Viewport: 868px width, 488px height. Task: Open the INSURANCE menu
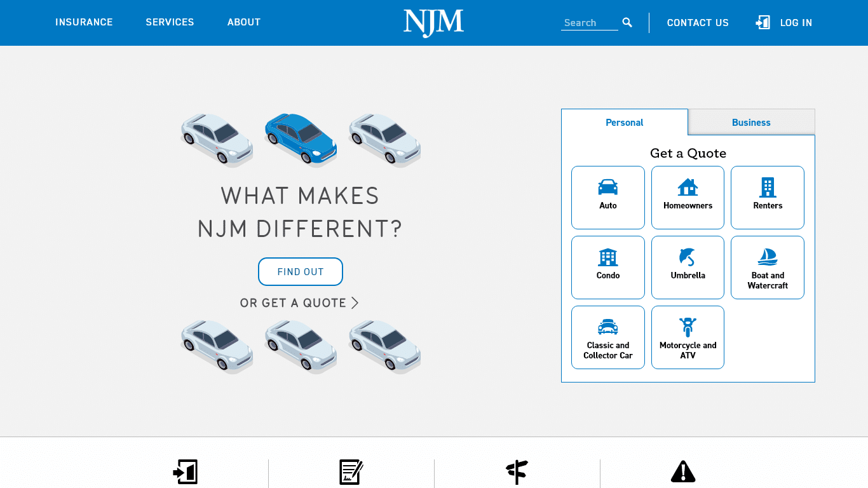[x=84, y=22]
